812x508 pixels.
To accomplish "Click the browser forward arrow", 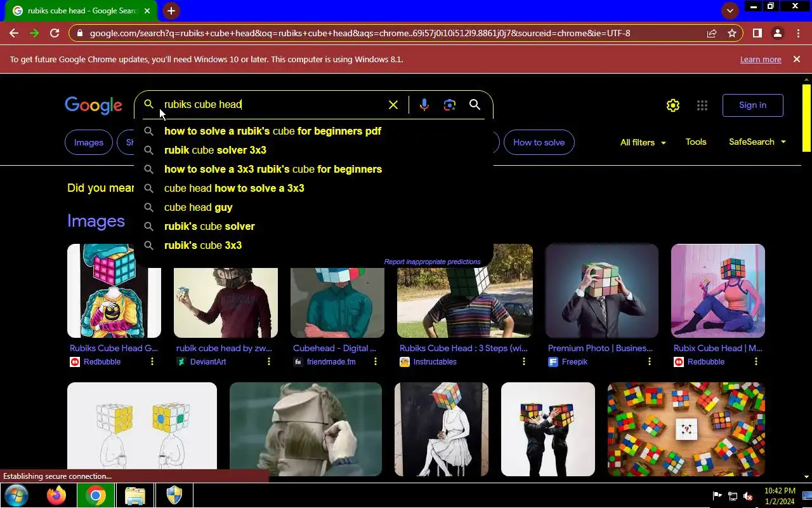I will 34,33.
